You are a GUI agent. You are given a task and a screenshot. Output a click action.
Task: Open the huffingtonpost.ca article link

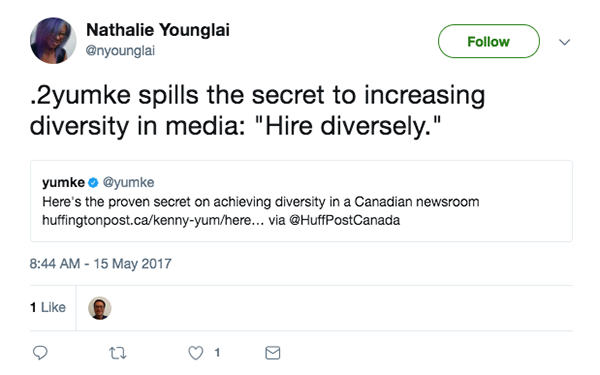[x=153, y=220]
